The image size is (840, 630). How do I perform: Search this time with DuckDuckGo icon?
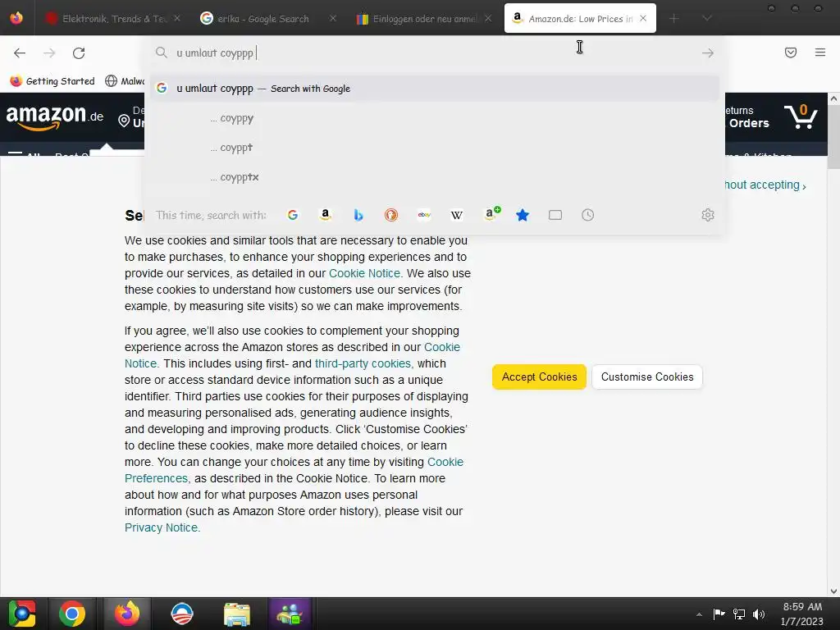click(391, 215)
